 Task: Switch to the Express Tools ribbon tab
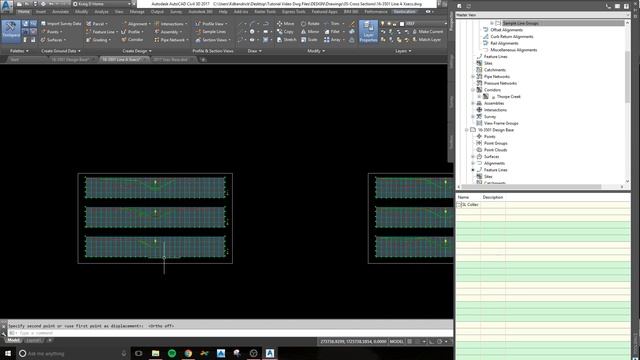point(293,12)
